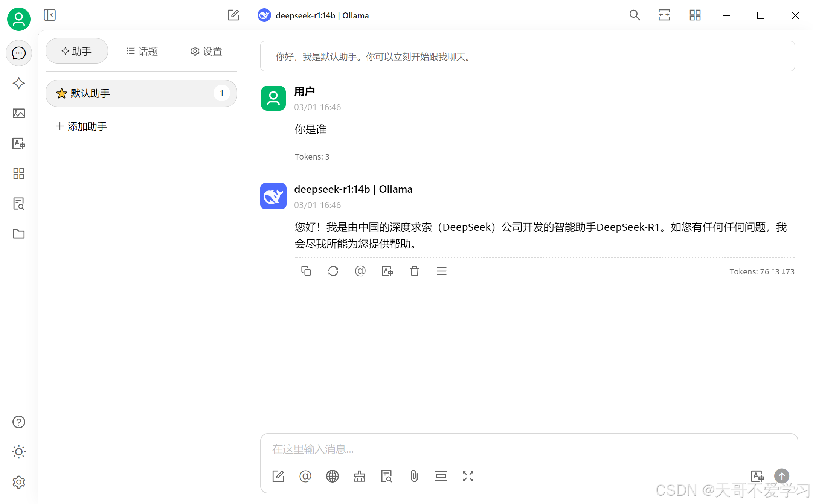
Task: Switch to the 话题 tab
Action: 142,51
